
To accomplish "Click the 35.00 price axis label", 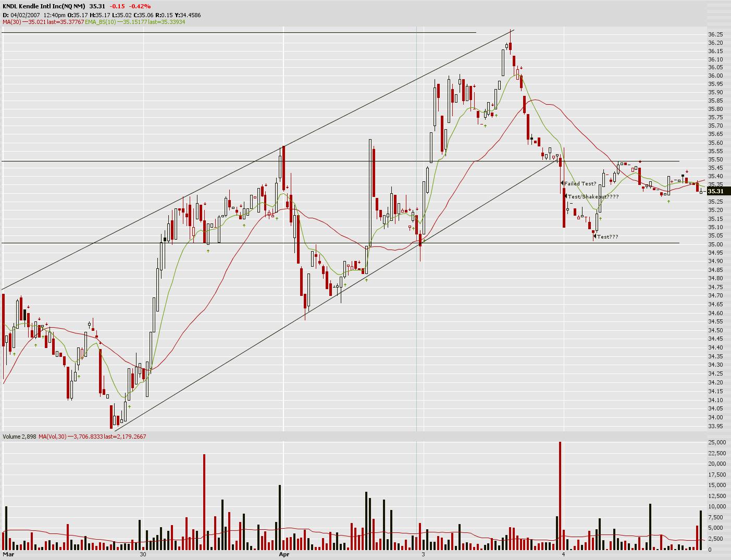I will click(715, 244).
